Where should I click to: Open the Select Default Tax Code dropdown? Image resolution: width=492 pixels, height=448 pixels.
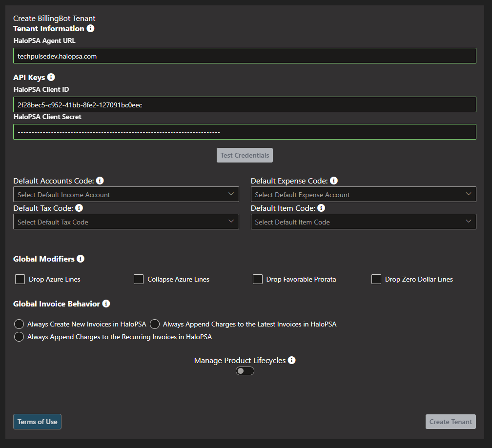(x=126, y=222)
